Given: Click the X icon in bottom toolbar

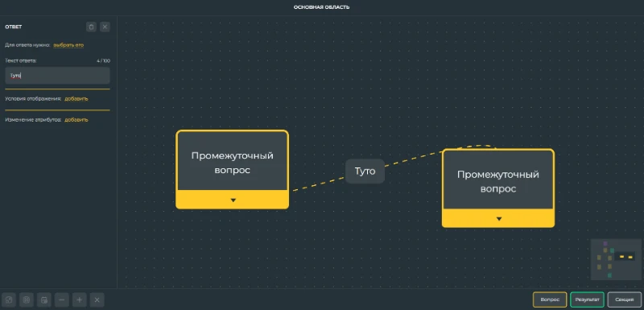Looking at the screenshot, I should (x=97, y=300).
